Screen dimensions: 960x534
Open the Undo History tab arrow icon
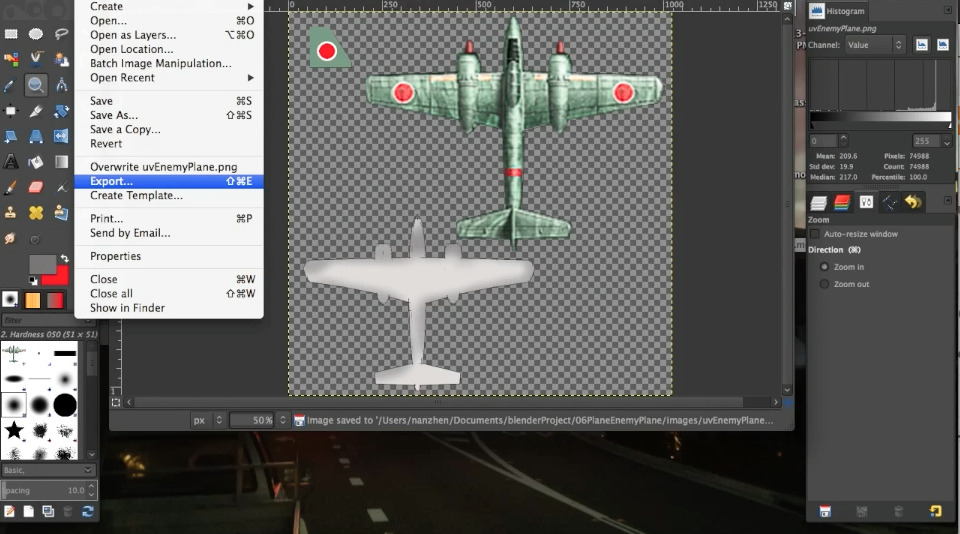click(913, 201)
